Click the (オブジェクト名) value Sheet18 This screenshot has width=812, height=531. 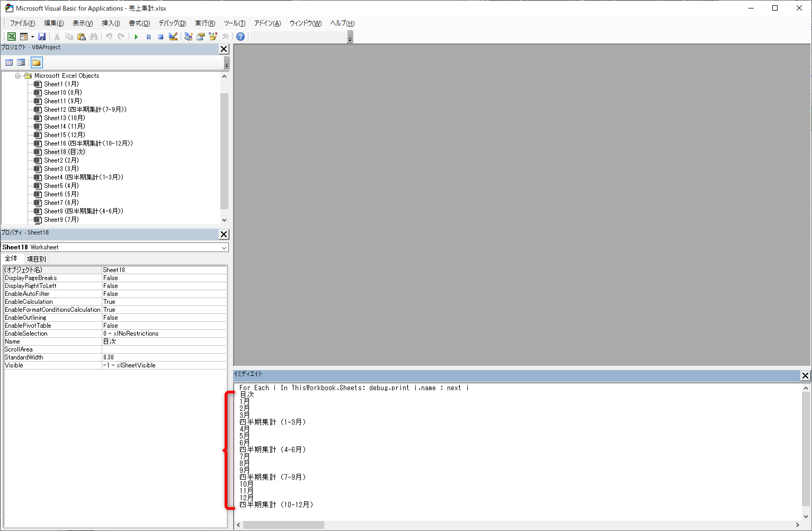164,270
